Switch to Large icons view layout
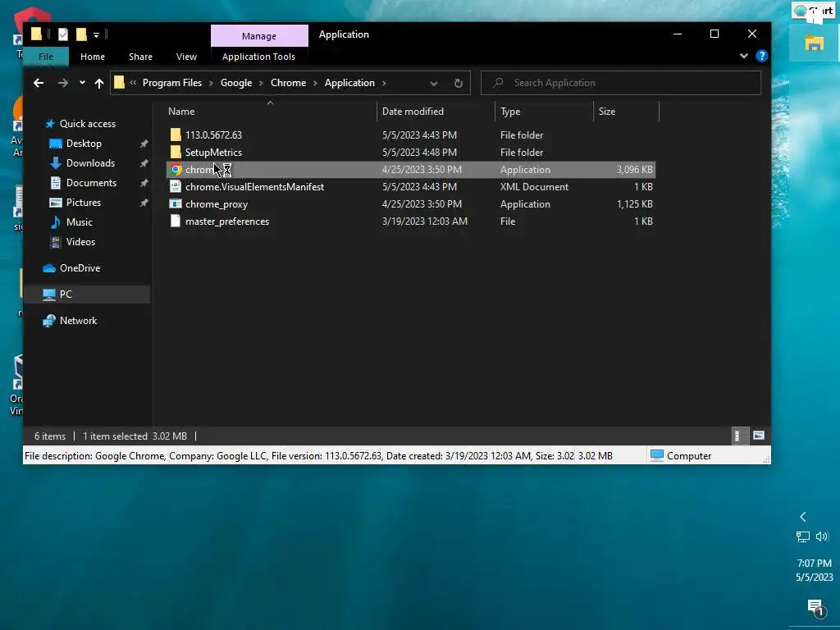 pyautogui.click(x=759, y=436)
